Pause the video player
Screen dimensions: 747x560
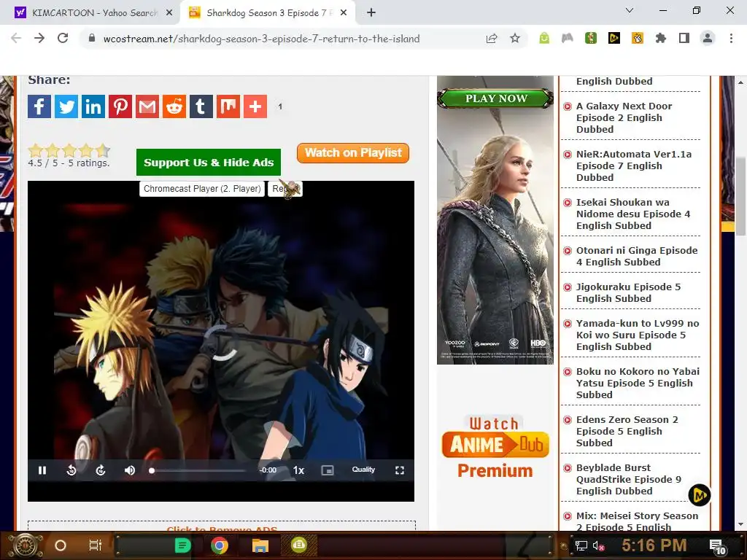(x=42, y=470)
